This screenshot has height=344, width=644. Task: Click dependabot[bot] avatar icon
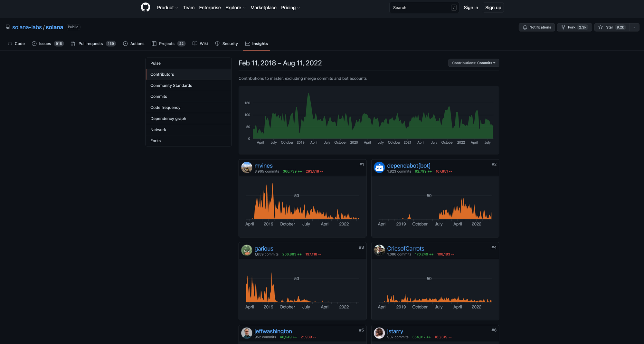click(379, 167)
